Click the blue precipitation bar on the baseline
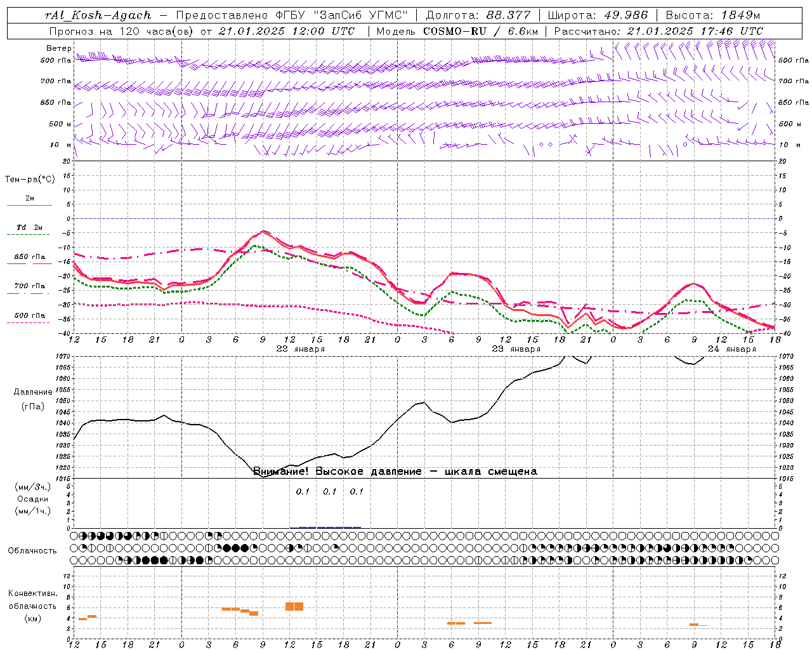The image size is (812, 650). [325, 527]
